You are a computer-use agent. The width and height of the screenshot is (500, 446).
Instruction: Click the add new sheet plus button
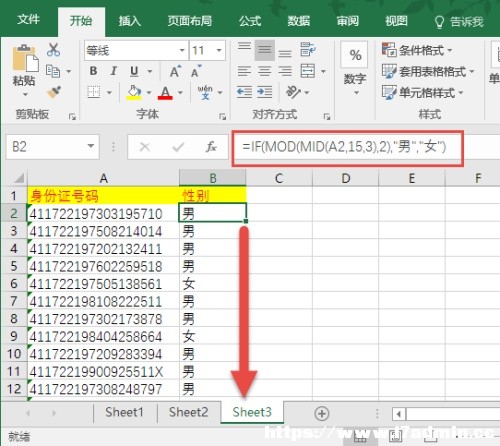tap(322, 413)
